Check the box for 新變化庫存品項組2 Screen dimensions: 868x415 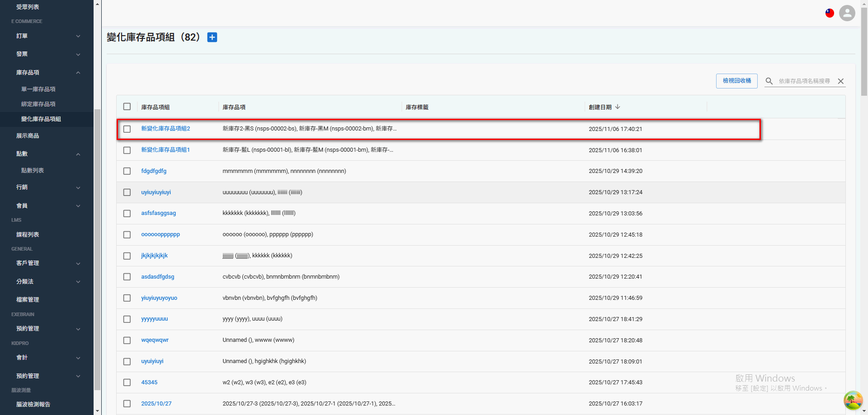coord(127,129)
